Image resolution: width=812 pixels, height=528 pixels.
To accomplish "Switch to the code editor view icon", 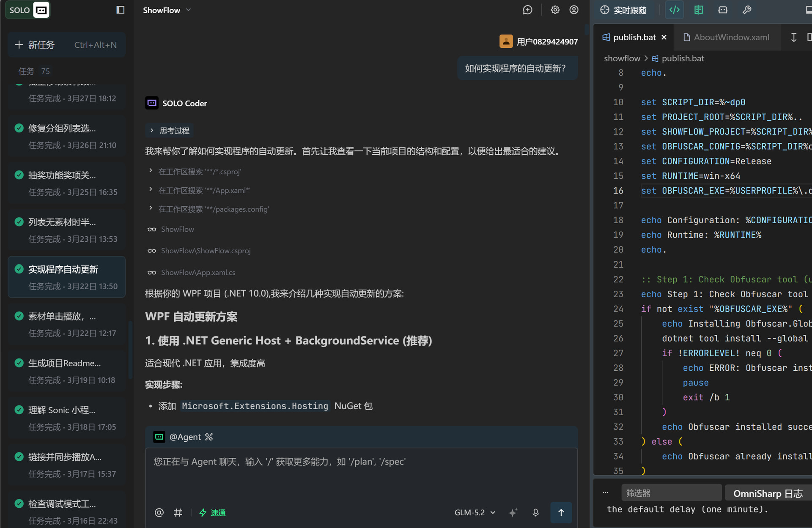I will coord(675,10).
